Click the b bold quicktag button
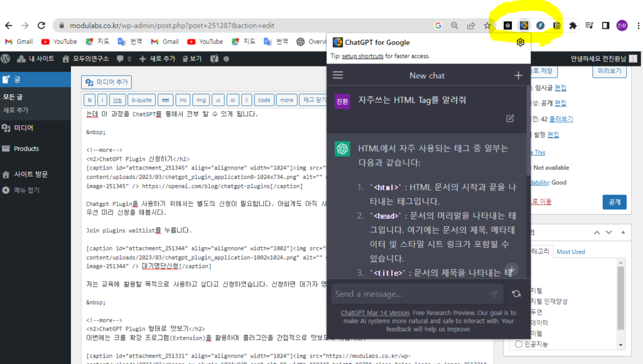 90,100
